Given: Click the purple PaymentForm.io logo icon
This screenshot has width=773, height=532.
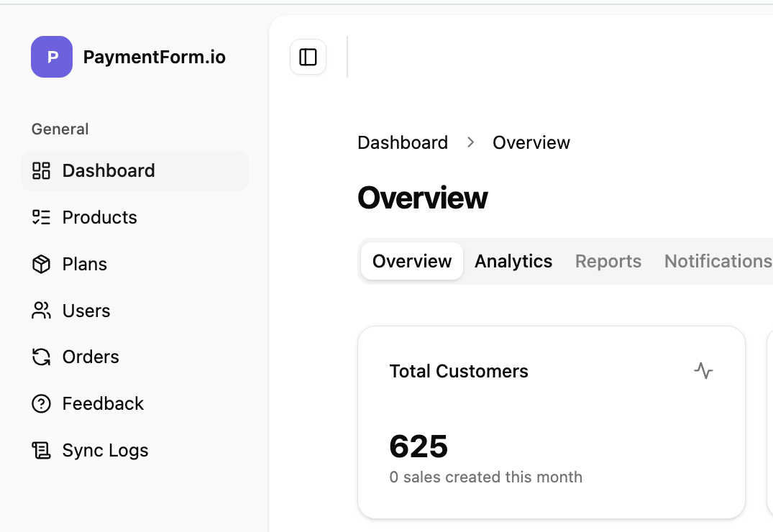Looking at the screenshot, I should (x=52, y=57).
